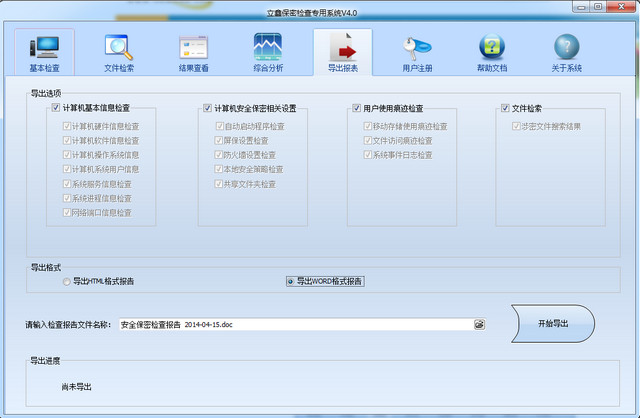Open the 综合分析 chart icon

tap(267, 48)
